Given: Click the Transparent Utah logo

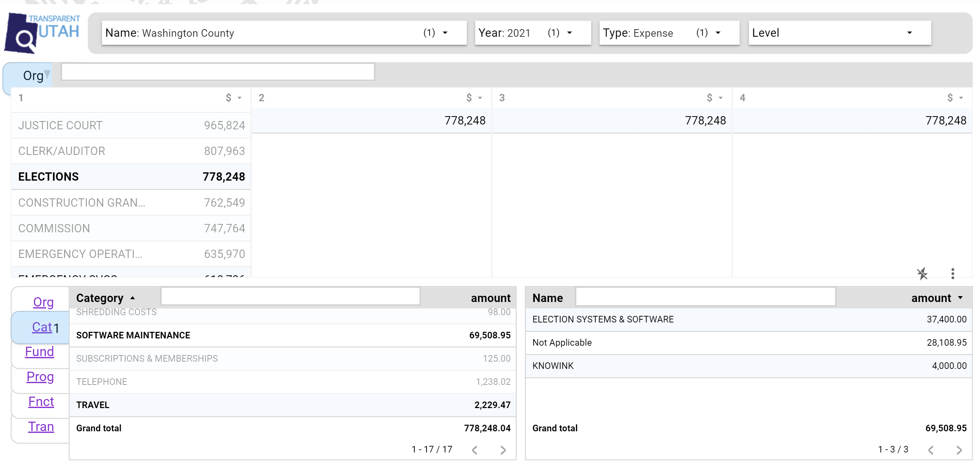Looking at the screenshot, I should (x=42, y=33).
